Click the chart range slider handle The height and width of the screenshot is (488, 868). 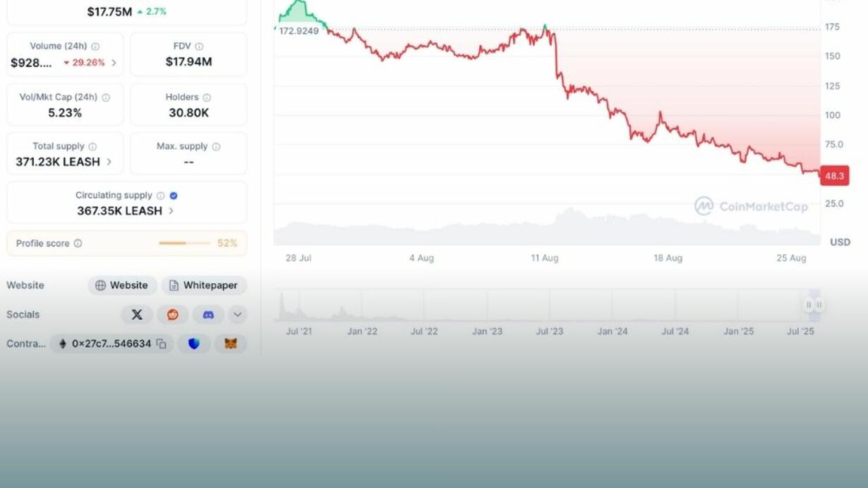point(814,305)
